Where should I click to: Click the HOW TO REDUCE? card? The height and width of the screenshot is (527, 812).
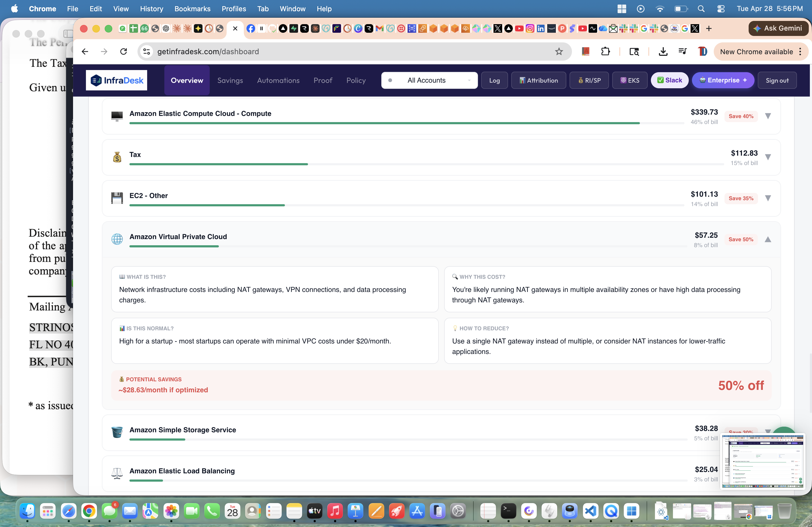pos(607,341)
